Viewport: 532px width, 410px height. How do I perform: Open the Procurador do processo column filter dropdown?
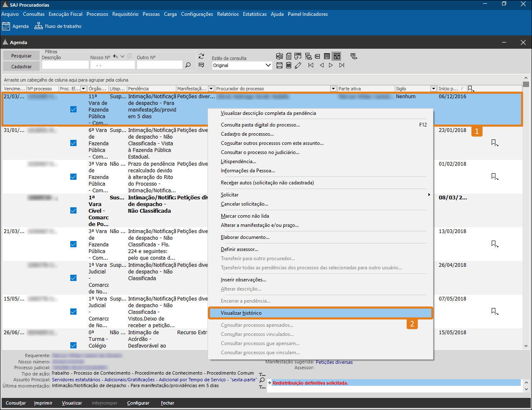pos(333,89)
